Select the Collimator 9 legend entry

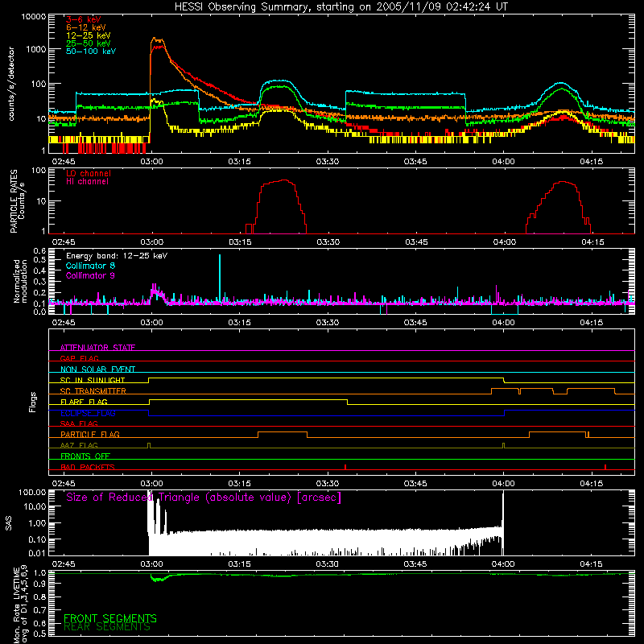(90, 275)
